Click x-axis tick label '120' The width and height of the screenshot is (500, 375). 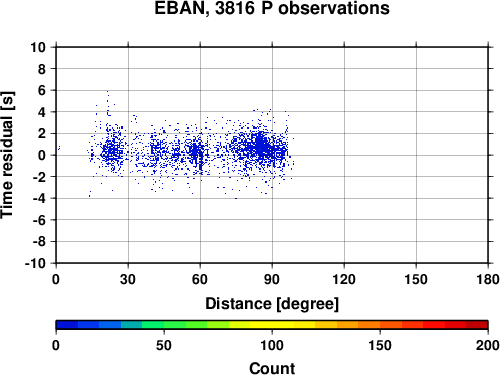click(344, 279)
